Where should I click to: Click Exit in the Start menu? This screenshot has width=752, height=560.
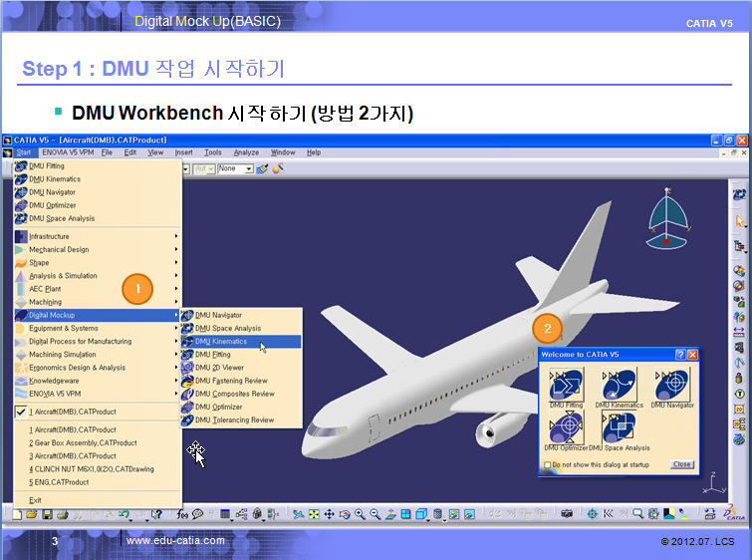(x=36, y=500)
